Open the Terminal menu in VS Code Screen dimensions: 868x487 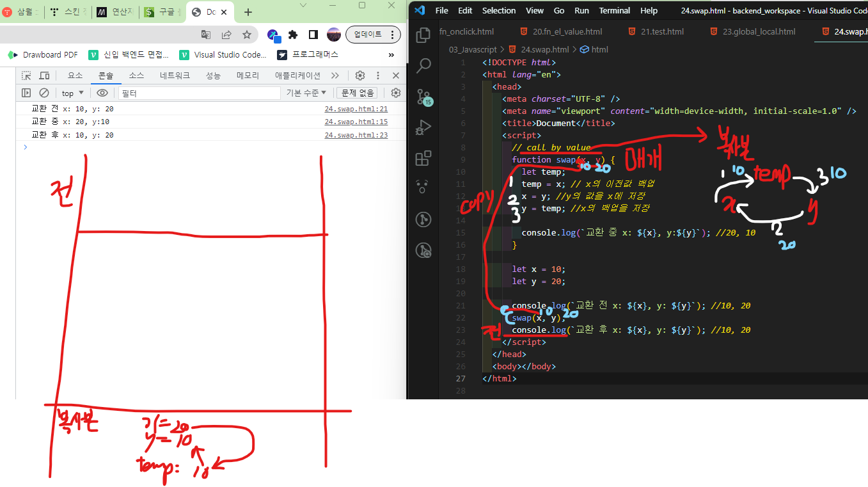tap(615, 10)
